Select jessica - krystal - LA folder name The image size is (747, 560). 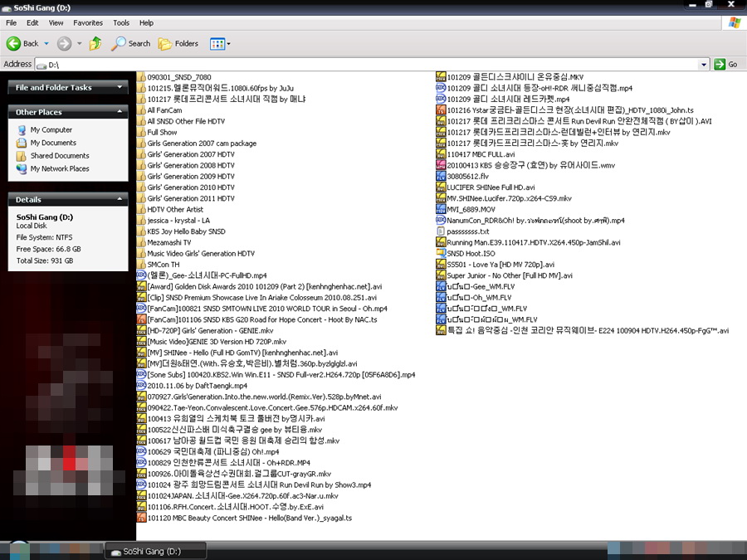[x=178, y=221]
